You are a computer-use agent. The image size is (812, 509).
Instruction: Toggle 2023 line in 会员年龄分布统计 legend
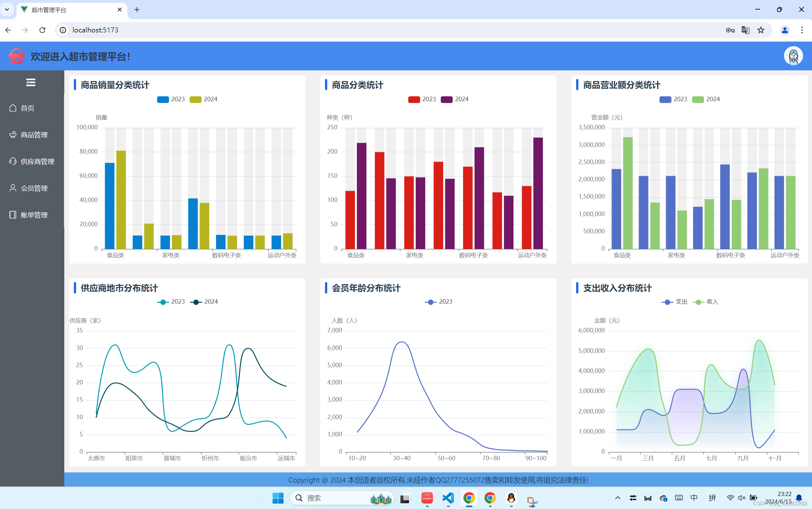pos(439,302)
